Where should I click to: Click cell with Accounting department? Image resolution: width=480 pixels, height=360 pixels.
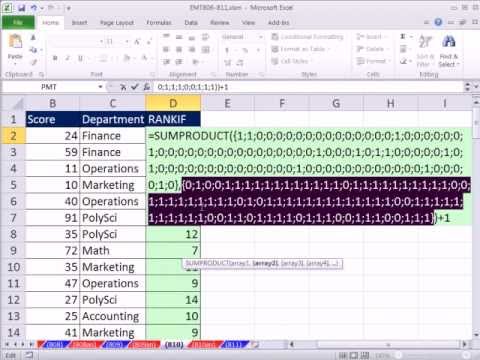[x=112, y=316]
